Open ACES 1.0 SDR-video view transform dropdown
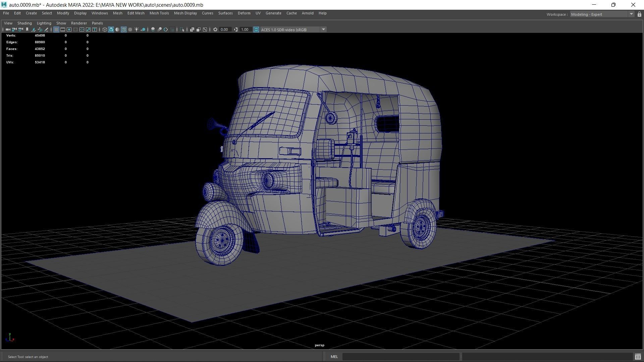Image resolution: width=644 pixels, height=362 pixels. pyautogui.click(x=293, y=29)
